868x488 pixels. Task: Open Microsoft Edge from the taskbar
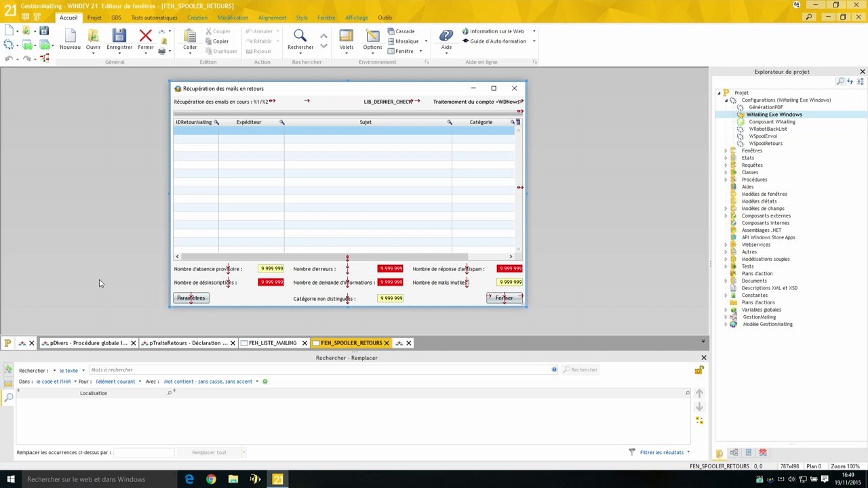coord(189,479)
